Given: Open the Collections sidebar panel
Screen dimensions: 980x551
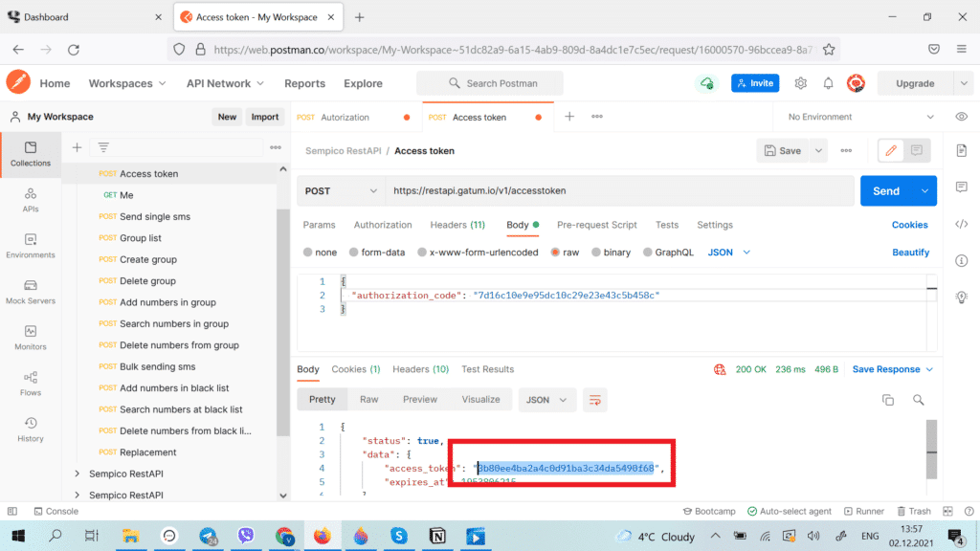Looking at the screenshot, I should [x=30, y=154].
